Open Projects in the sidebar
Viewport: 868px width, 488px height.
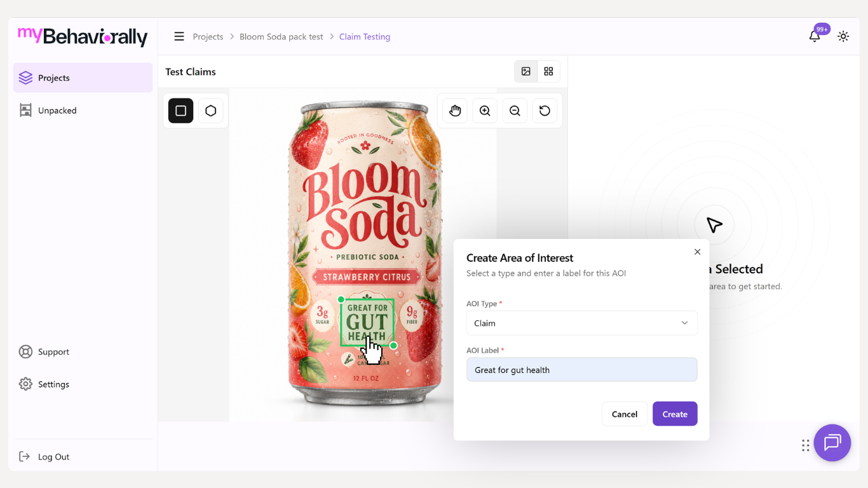click(x=83, y=78)
